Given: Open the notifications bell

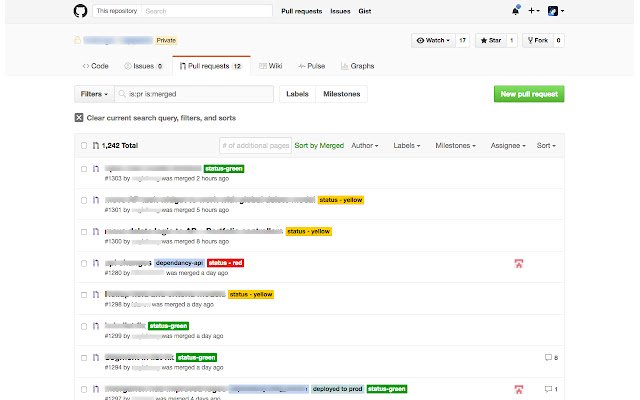Looking at the screenshot, I should 516,11.
